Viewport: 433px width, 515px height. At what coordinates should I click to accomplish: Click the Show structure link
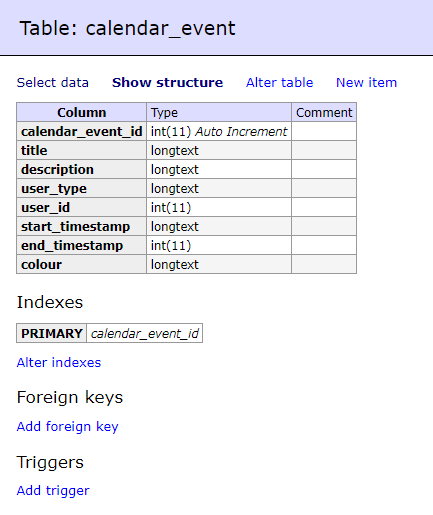point(167,83)
